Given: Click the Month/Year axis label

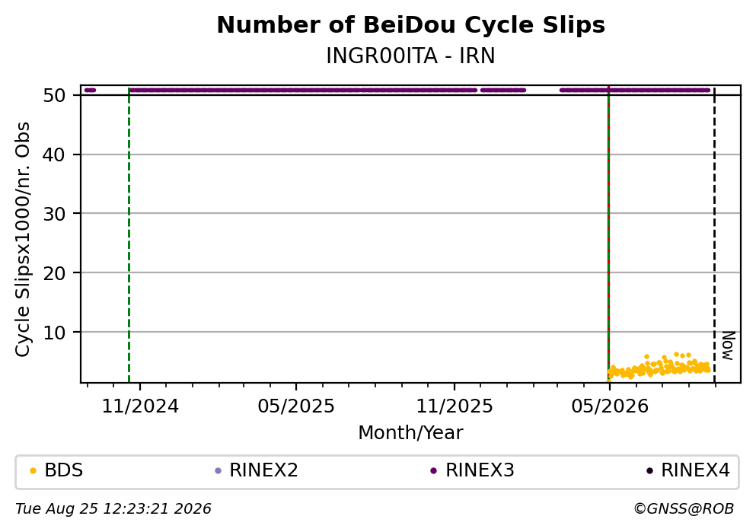Looking at the screenshot, I should pyautogui.click(x=411, y=433).
